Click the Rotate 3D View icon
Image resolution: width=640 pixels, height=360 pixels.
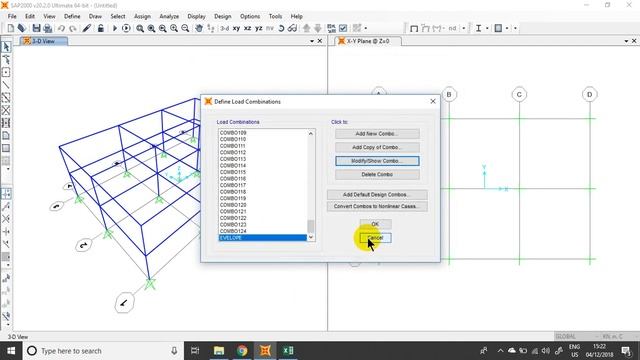pyautogui.click(x=281, y=28)
